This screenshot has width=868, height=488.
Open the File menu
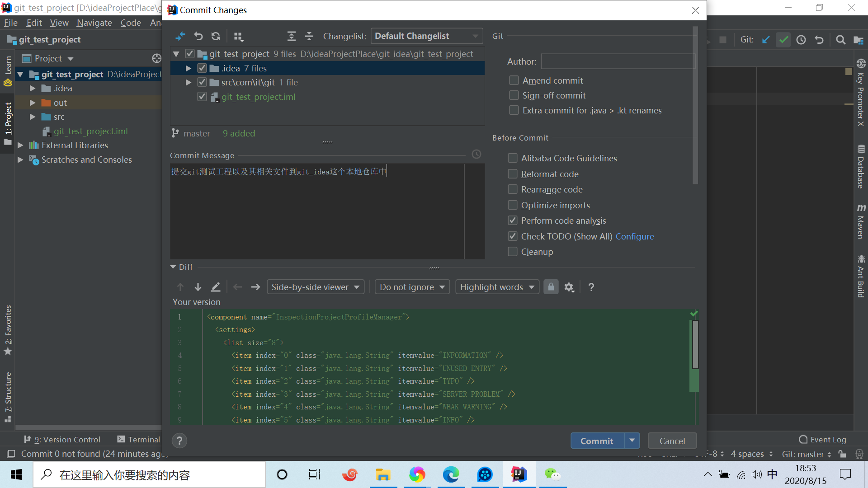(10, 23)
